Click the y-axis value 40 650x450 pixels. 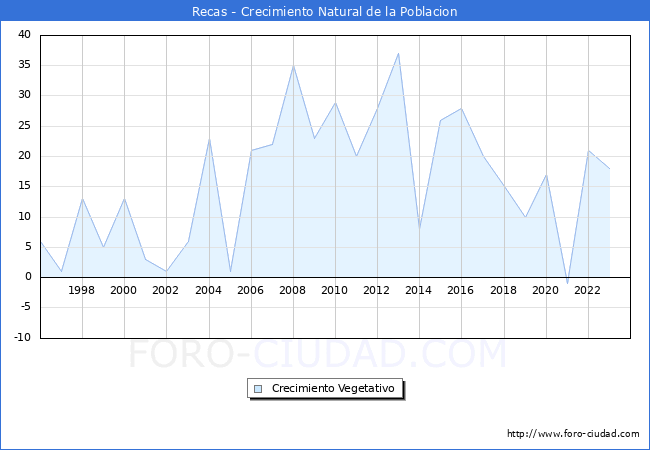[24, 34]
